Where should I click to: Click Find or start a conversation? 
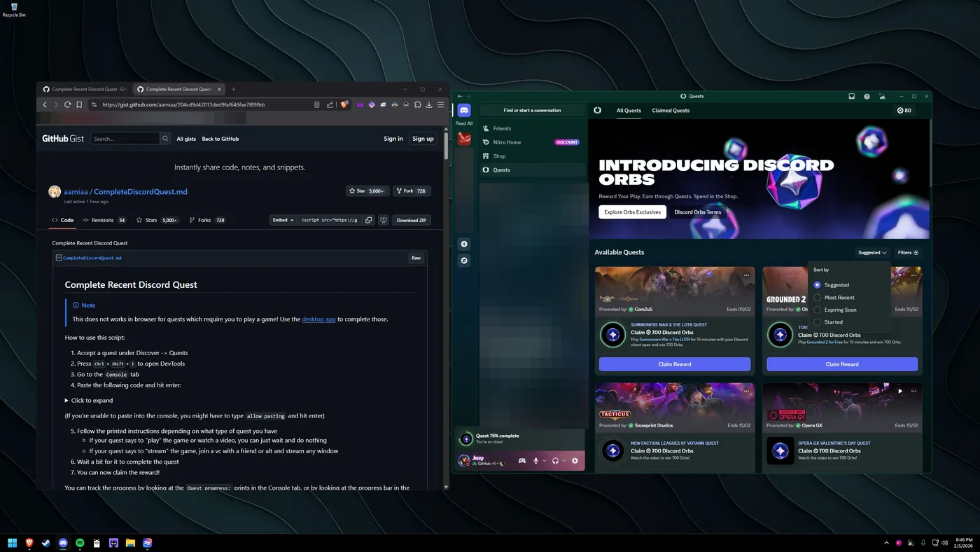point(532,110)
